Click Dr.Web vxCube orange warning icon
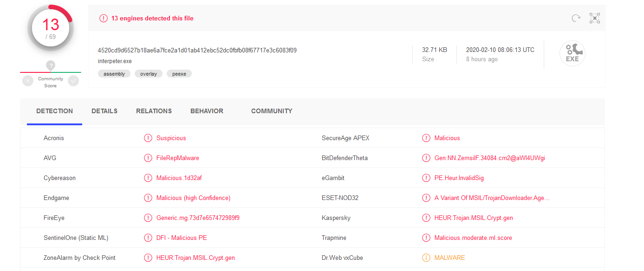644x271 pixels. 426,258
